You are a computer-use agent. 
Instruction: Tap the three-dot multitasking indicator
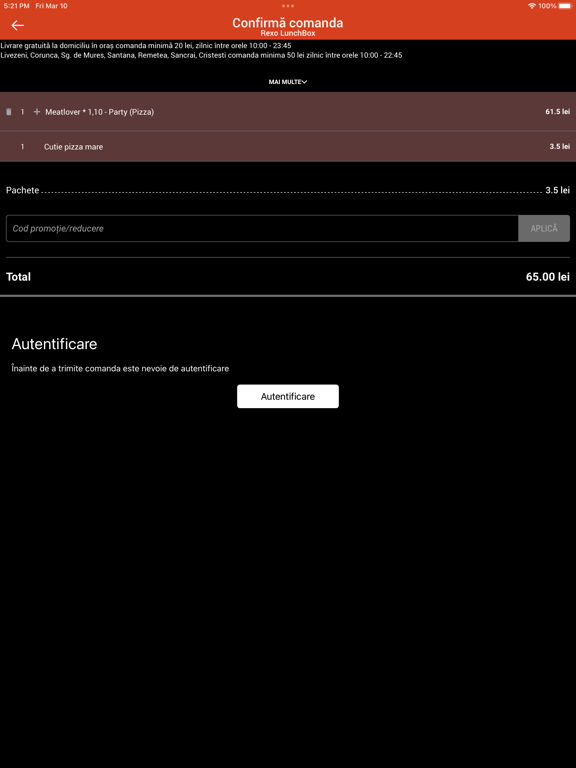[x=288, y=6]
